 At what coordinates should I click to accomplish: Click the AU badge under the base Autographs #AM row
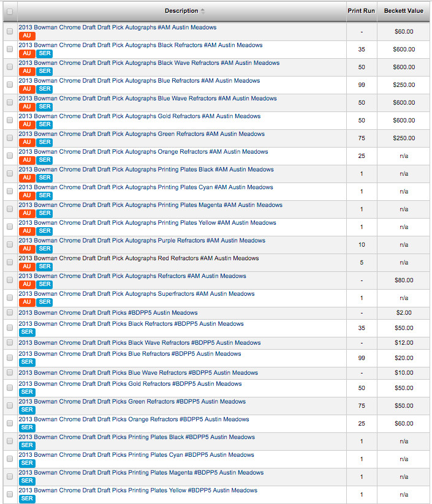[27, 36]
